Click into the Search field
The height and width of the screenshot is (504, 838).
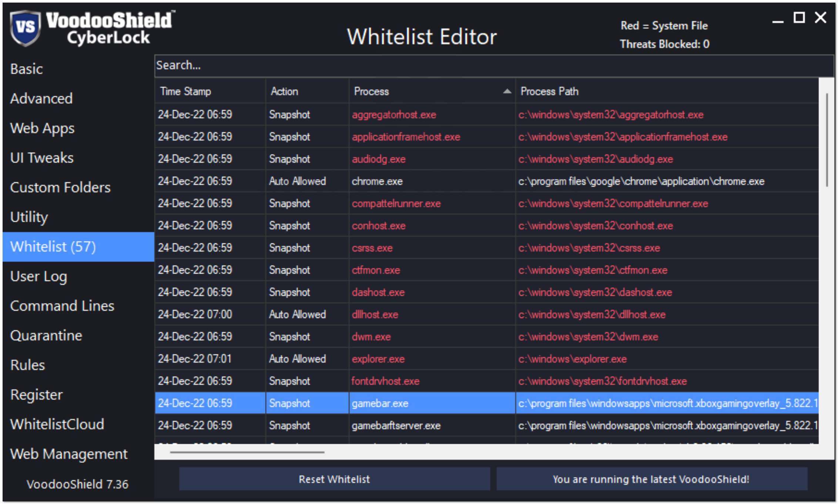click(x=494, y=66)
